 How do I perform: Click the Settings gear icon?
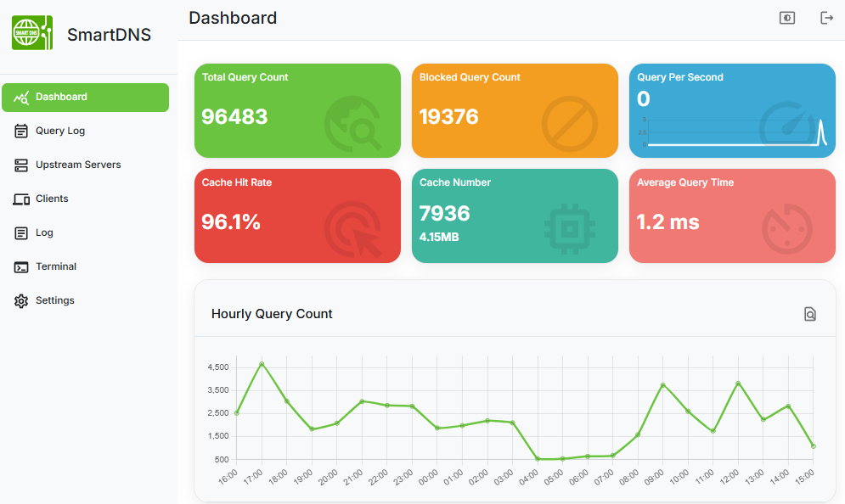20,300
